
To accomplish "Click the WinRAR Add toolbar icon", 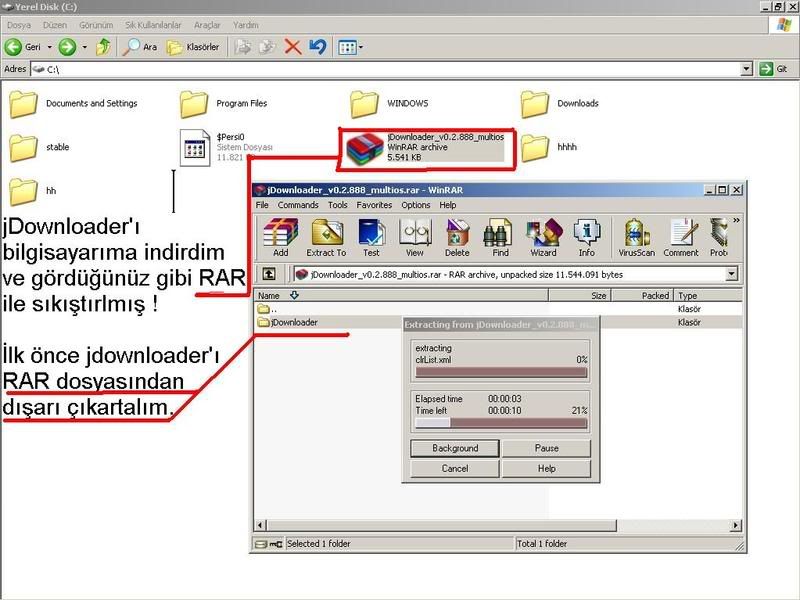I will 280,237.
